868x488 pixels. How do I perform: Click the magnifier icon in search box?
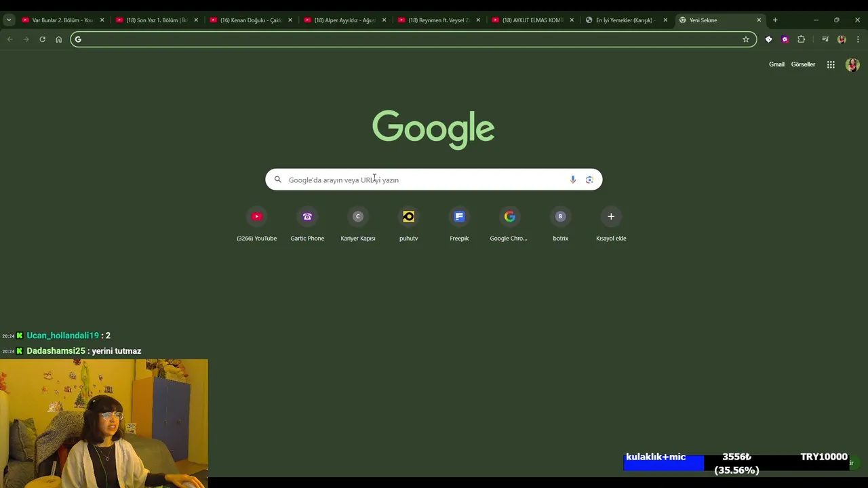(277, 180)
